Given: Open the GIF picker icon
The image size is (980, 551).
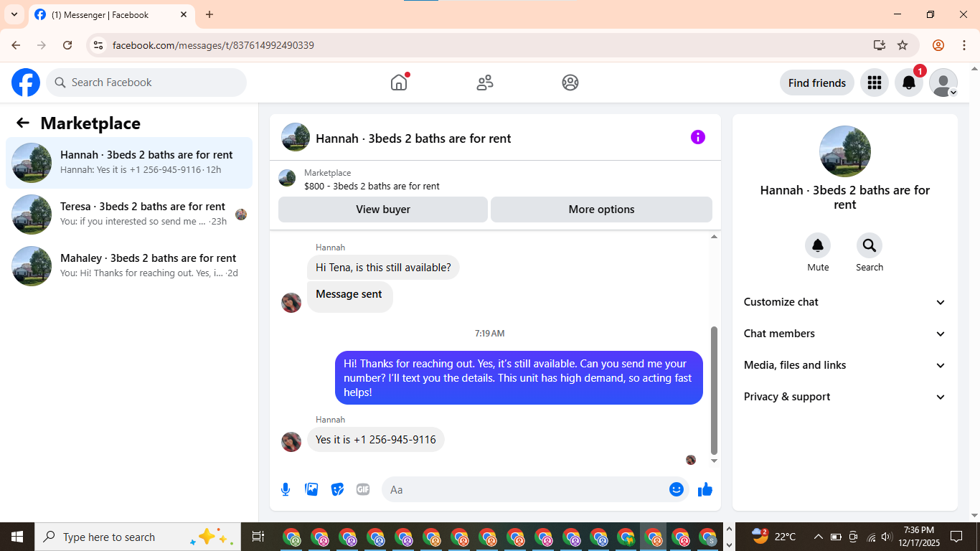Looking at the screenshot, I should pos(363,489).
